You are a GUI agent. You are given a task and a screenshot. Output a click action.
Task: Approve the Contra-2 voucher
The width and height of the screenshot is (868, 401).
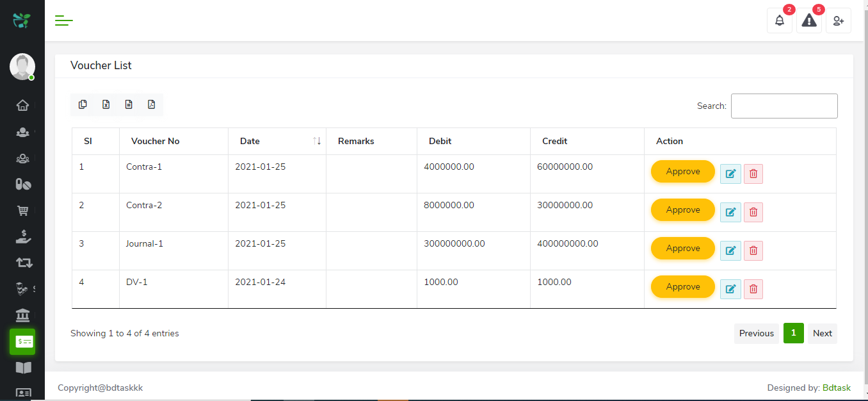tap(682, 210)
